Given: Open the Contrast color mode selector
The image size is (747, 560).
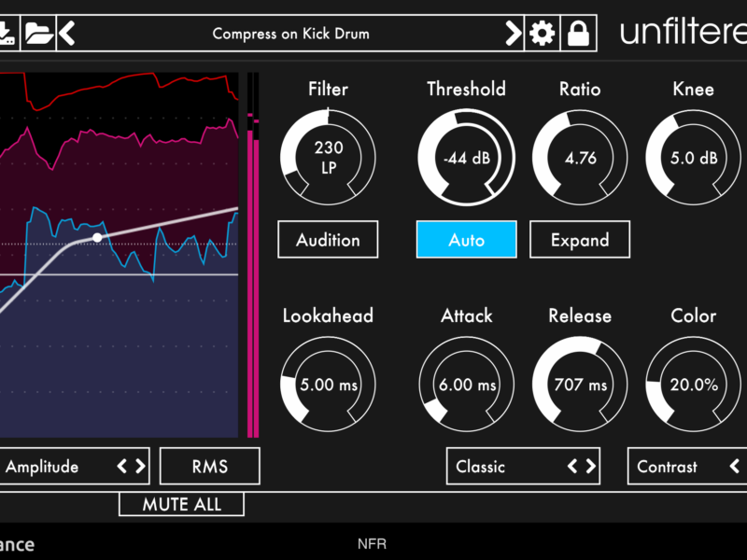Looking at the screenshot, I should [x=672, y=467].
